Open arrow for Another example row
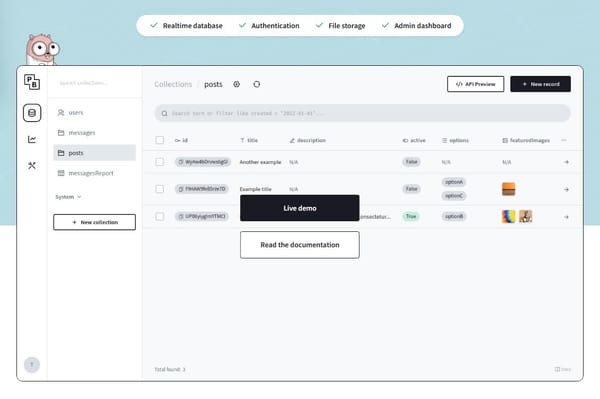 point(566,162)
